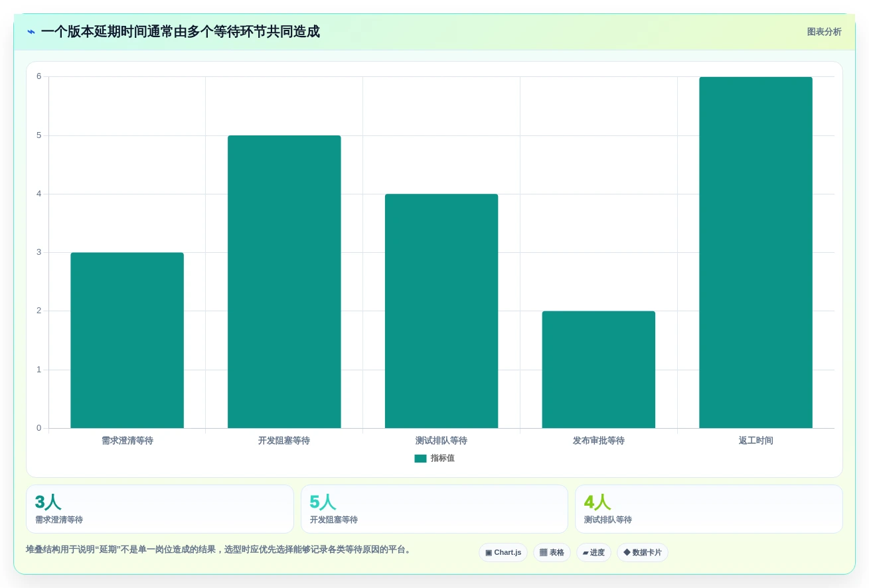This screenshot has height=588, width=869.
Task: Click the teal 指标值 legend color box
Action: tap(420, 459)
